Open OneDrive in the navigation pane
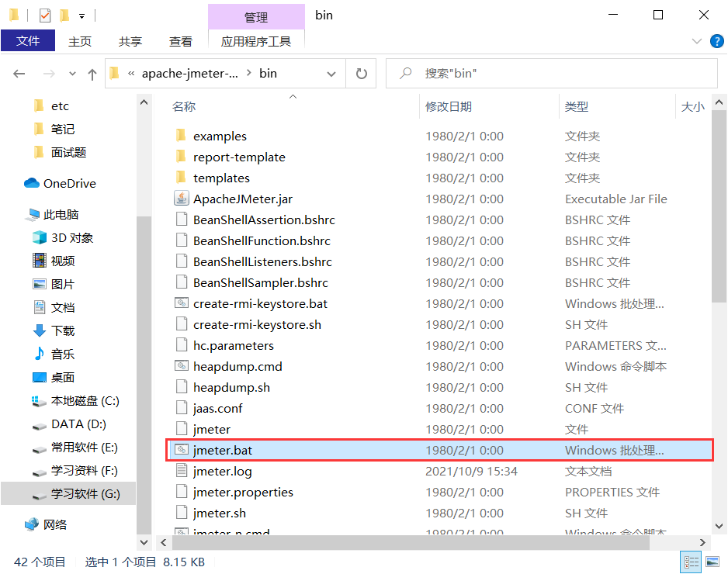Viewport: 728px width, 574px height. [x=60, y=183]
